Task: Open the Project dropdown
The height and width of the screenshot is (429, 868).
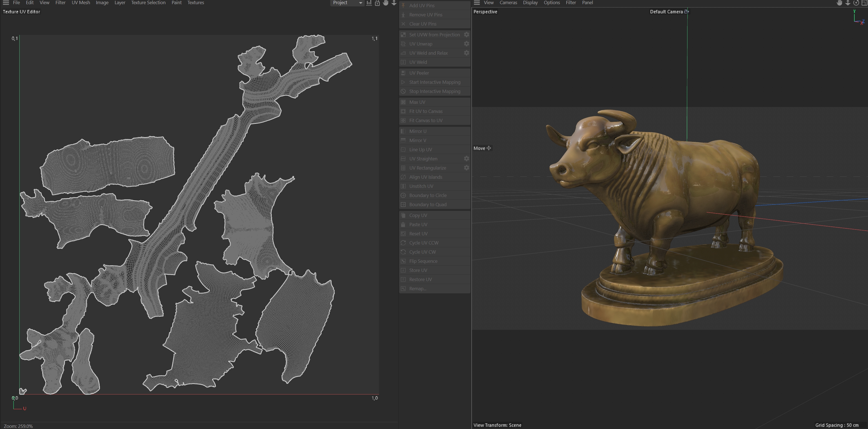Action: (x=347, y=3)
